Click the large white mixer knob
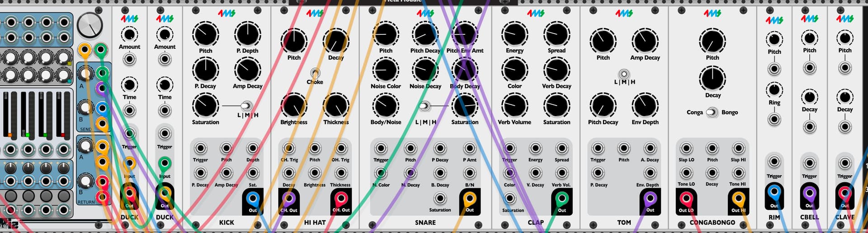Image resolution: width=868 pixels, height=233 pixels. tap(90, 25)
